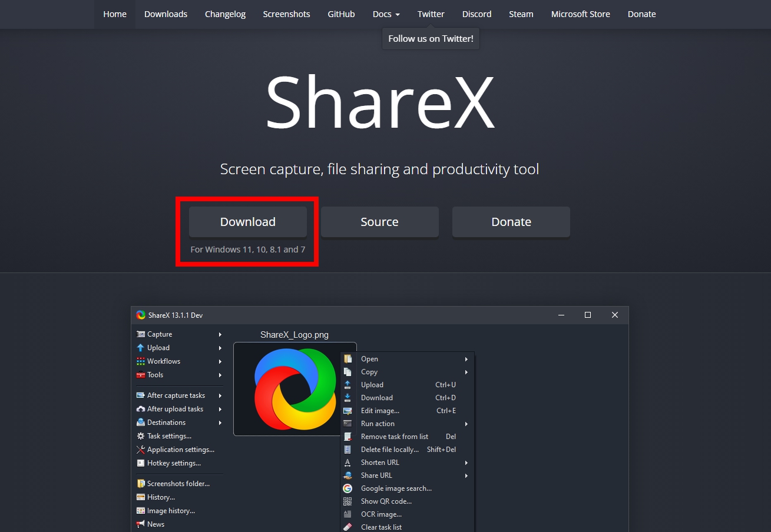Expand the Workflows submenu arrow

(220, 361)
